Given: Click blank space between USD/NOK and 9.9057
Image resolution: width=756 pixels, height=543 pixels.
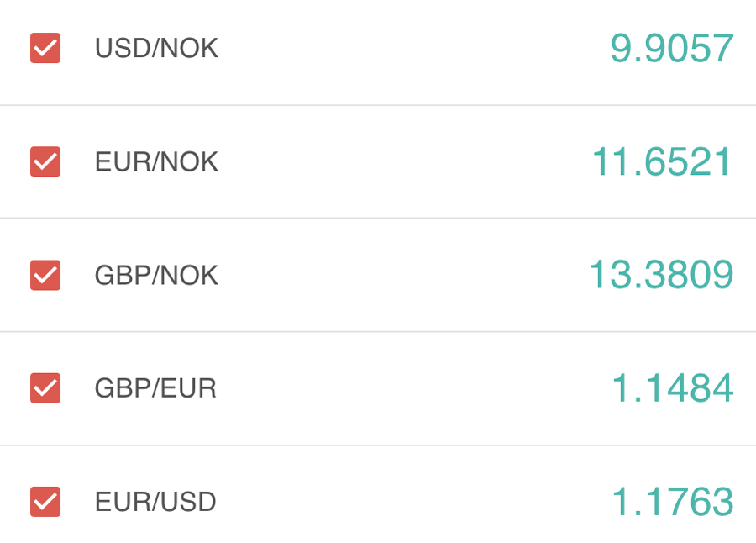Looking at the screenshot, I should [x=412, y=49].
